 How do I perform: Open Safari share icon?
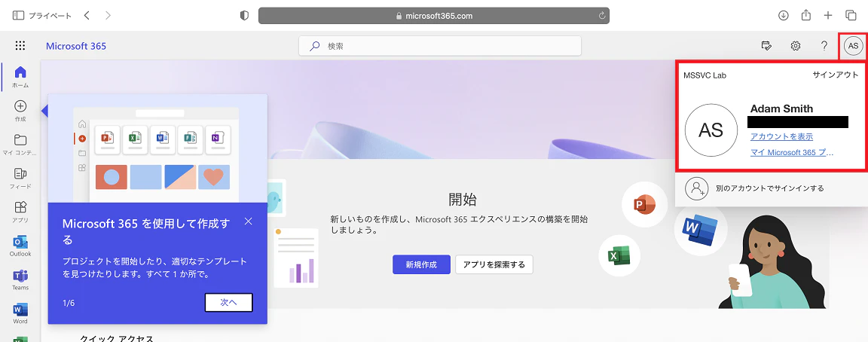pyautogui.click(x=806, y=15)
